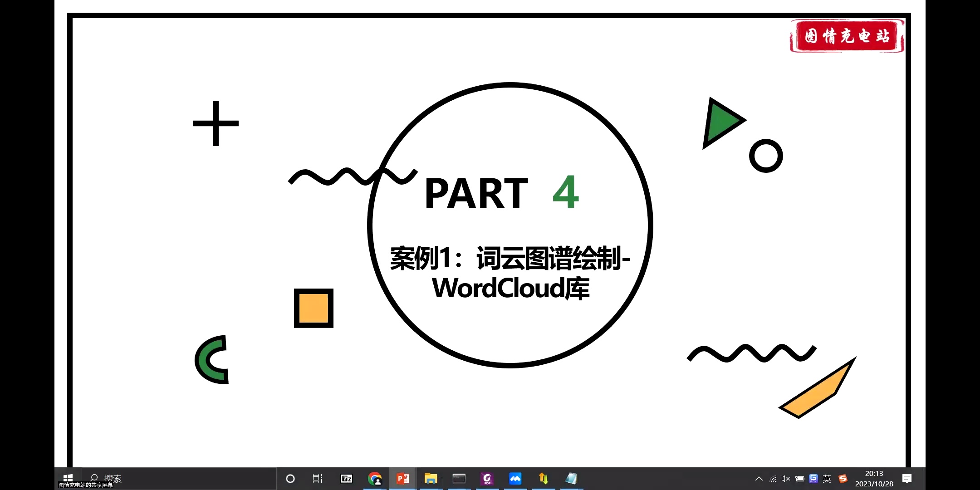
Task: Open the Wi-Fi network flyout
Action: click(x=773, y=479)
